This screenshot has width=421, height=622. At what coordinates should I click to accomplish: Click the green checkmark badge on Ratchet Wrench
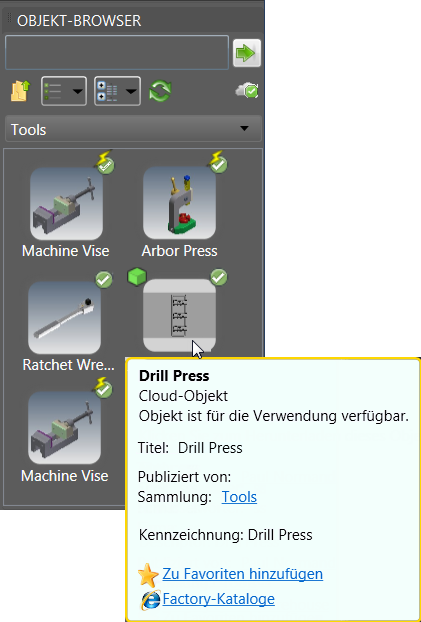[104, 280]
